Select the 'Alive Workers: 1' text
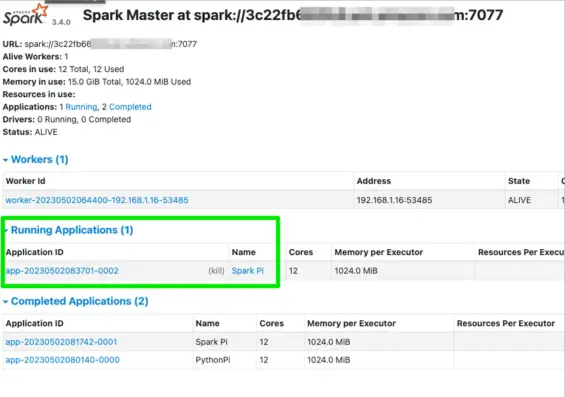Screen dimensions: 565x397 [35, 57]
